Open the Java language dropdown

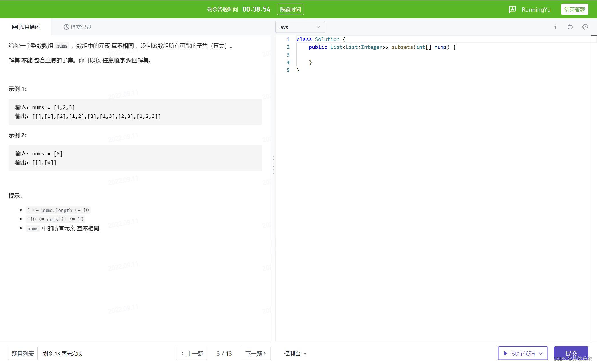(300, 27)
